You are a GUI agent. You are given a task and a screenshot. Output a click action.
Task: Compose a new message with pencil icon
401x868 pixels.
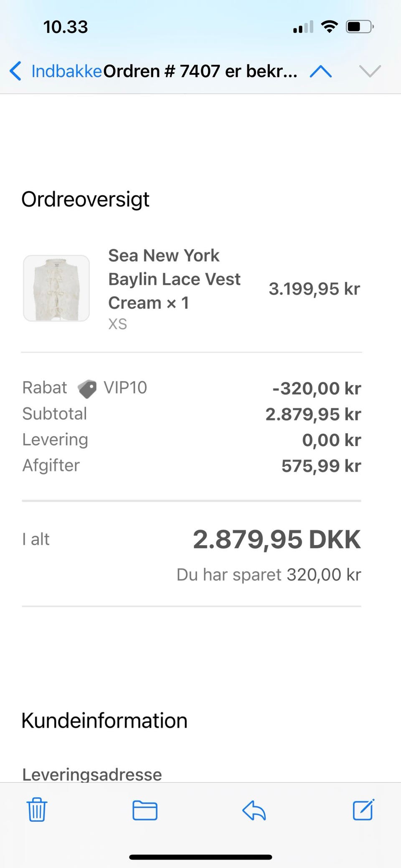click(x=363, y=810)
